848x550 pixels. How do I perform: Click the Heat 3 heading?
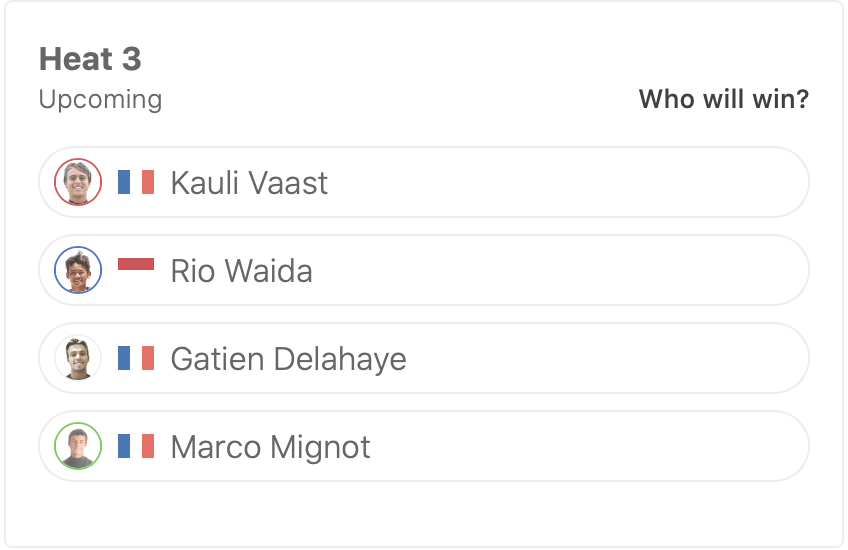point(90,60)
